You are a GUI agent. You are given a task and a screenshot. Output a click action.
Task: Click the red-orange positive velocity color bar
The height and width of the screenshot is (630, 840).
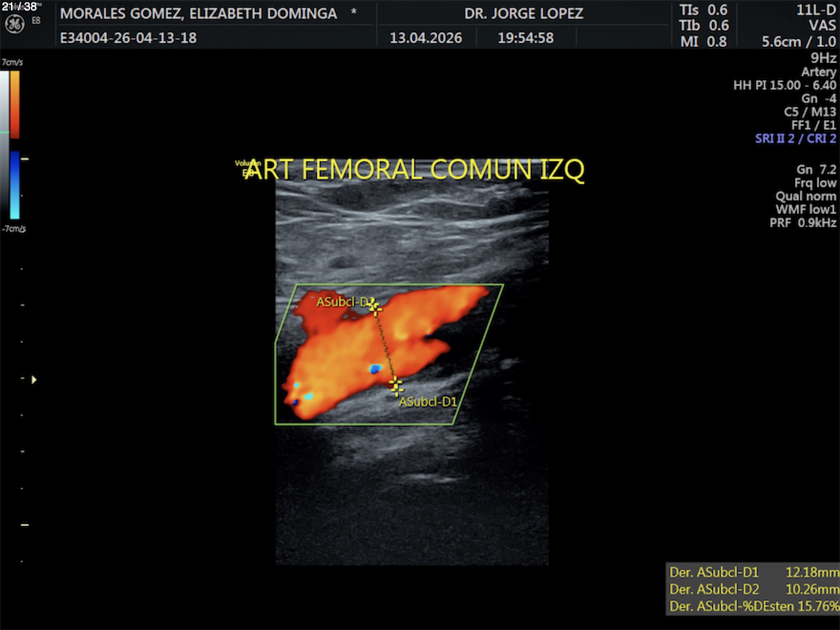point(15,104)
